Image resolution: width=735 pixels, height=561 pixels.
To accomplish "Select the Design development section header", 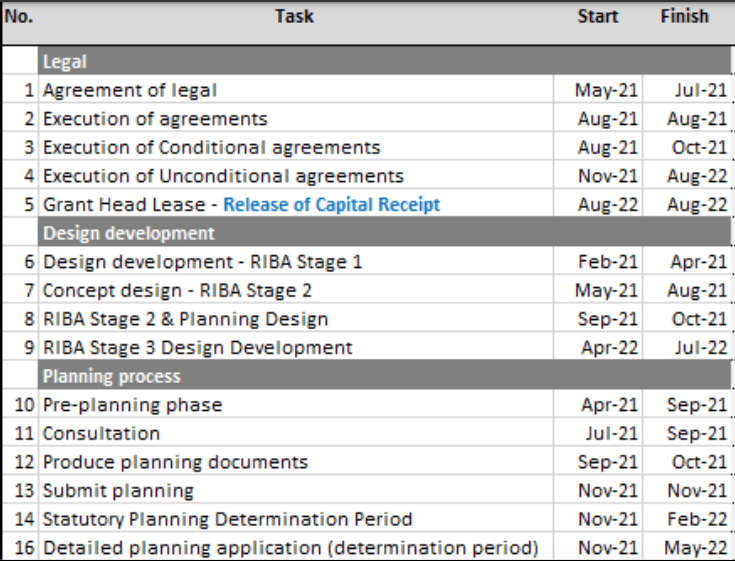I will [x=128, y=233].
